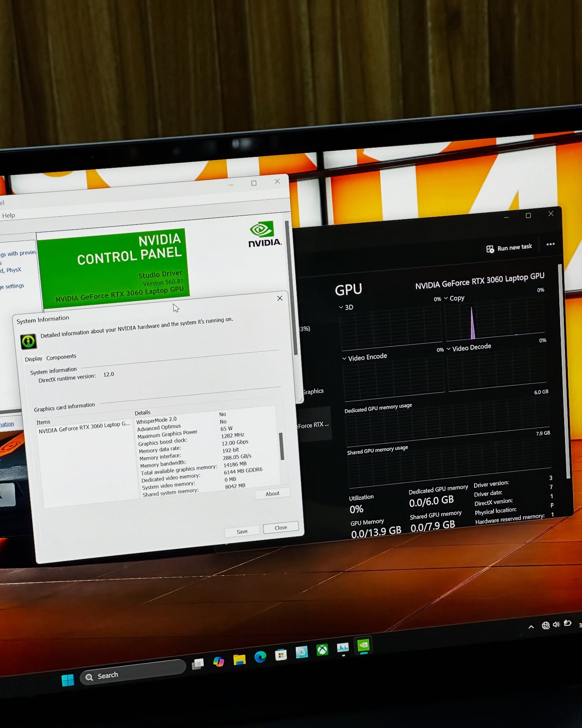Open the Help menu
This screenshot has height=728, width=582.
coord(8,215)
